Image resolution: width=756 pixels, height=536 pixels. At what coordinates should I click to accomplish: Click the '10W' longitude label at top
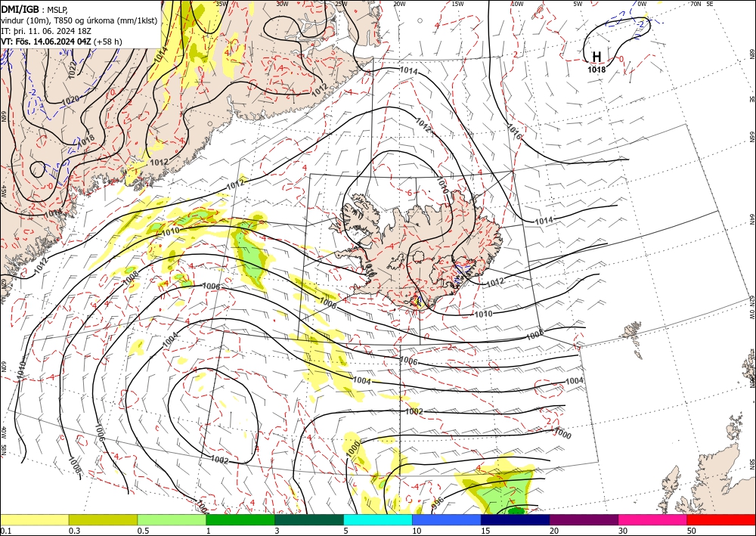517,4
